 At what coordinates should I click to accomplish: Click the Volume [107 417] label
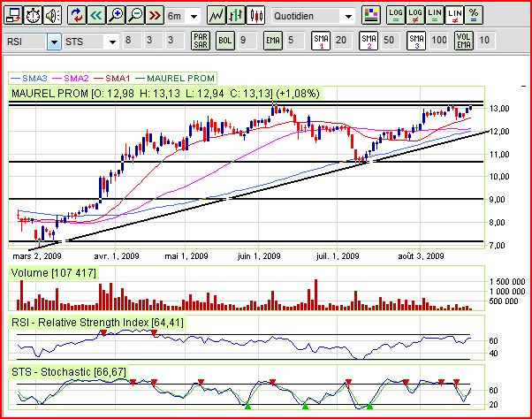(x=54, y=273)
